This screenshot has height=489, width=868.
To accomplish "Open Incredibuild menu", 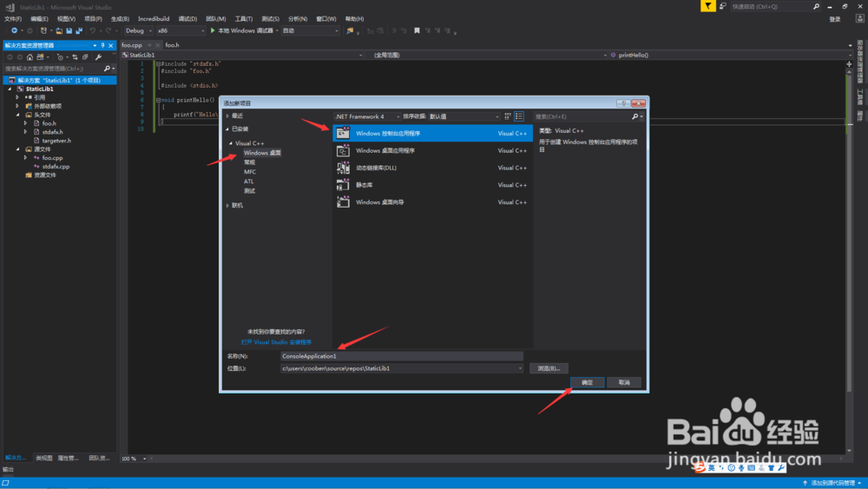I will tap(154, 19).
